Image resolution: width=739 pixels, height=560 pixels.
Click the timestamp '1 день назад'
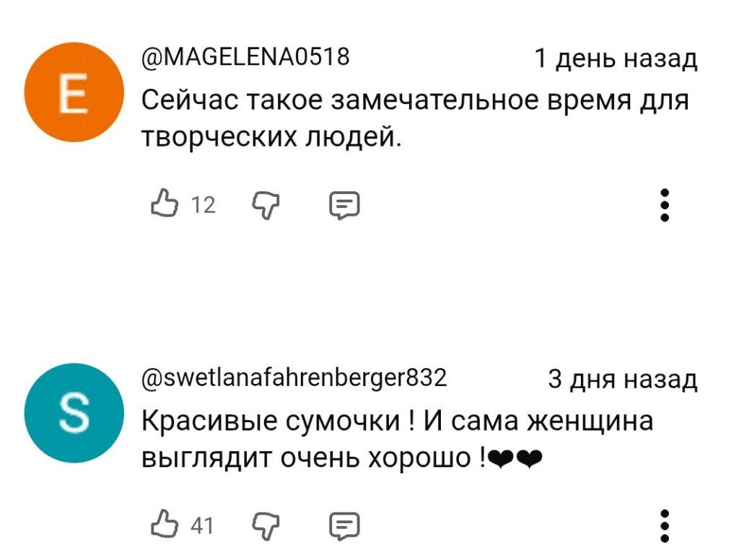pos(615,61)
